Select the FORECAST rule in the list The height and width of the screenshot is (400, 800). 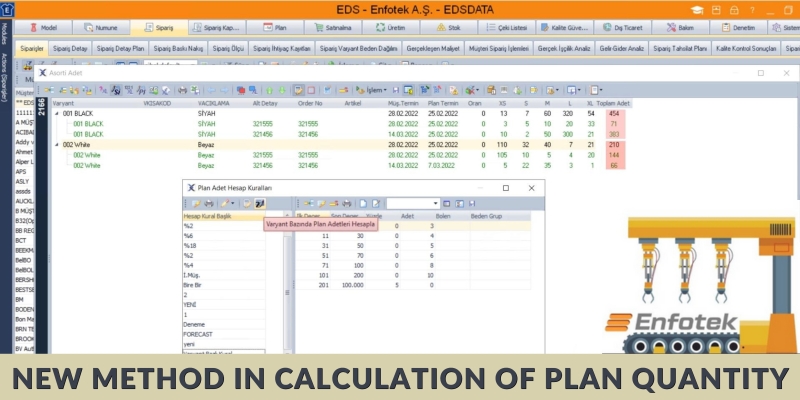click(224, 334)
